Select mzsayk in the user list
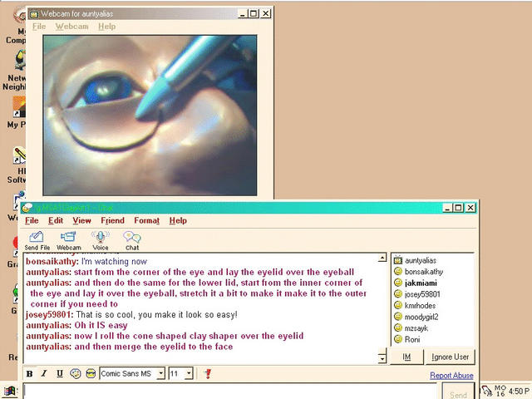The image size is (532, 399). [x=416, y=328]
